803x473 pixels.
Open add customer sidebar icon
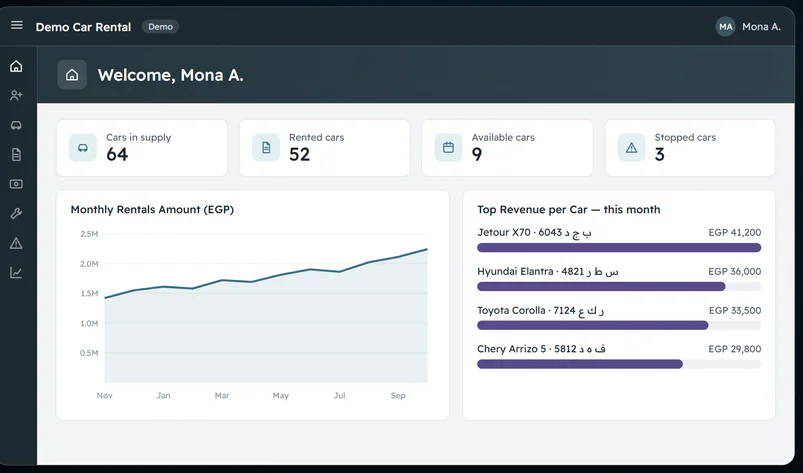point(16,95)
